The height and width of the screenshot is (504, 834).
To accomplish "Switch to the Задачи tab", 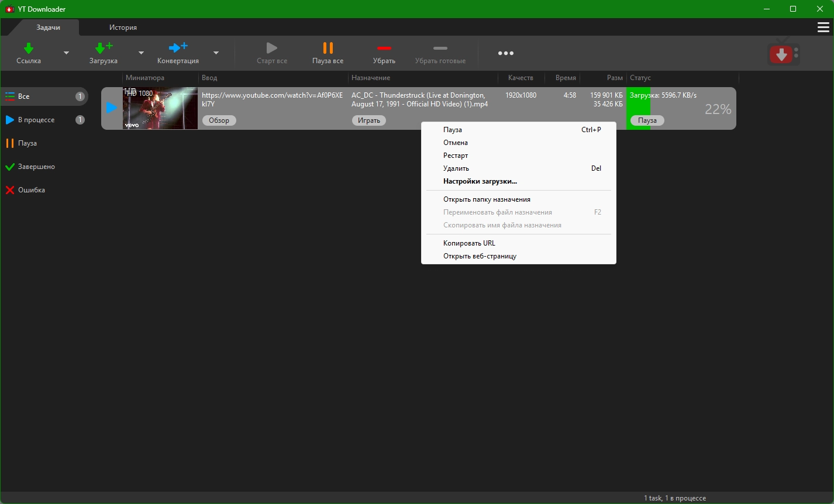I will 49,27.
